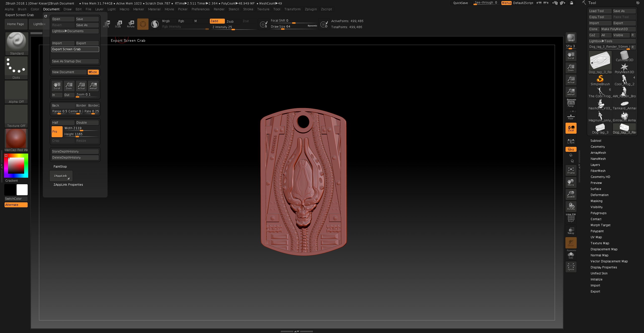This screenshot has width=644, height=333.
Task: Click the Zoom icon in Document palette
Action: (69, 86)
